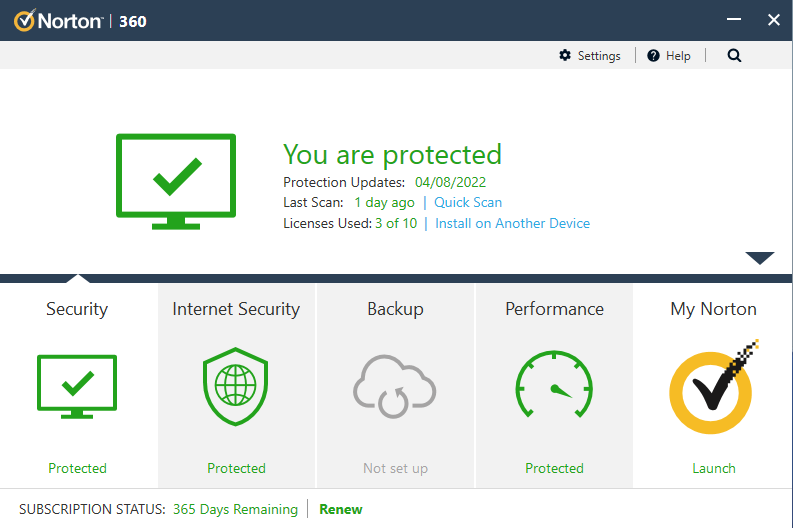
Task: Click the Internet Security shield globe icon
Action: point(236,387)
